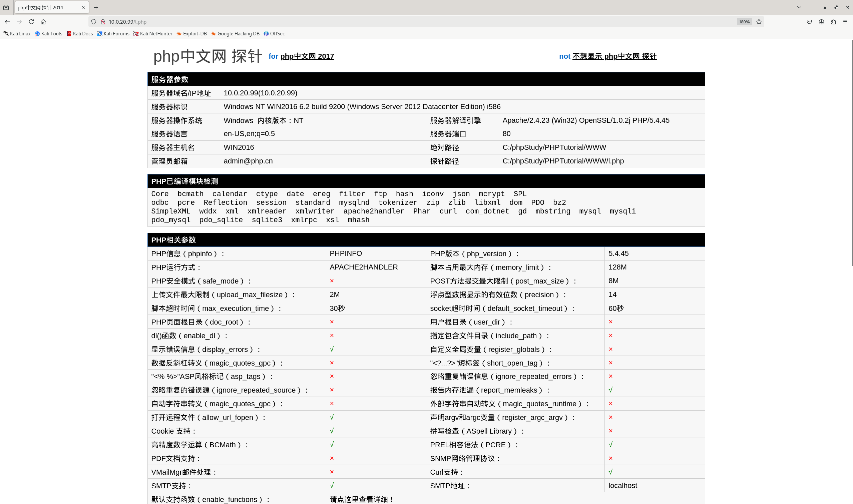Click the report_memleaks check mark
The image size is (853, 504).
coord(610,390)
